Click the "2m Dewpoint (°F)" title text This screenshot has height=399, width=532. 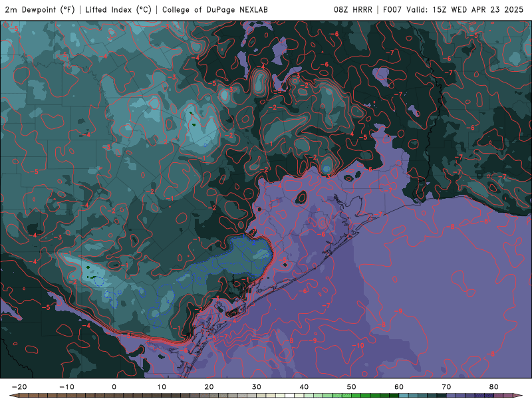[x=40, y=9]
